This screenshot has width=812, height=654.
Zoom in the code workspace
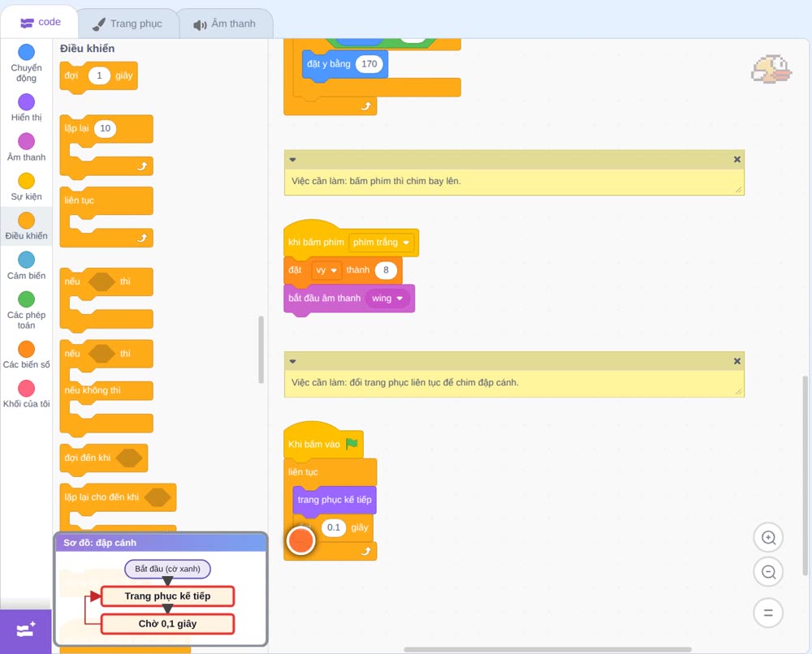(x=768, y=538)
